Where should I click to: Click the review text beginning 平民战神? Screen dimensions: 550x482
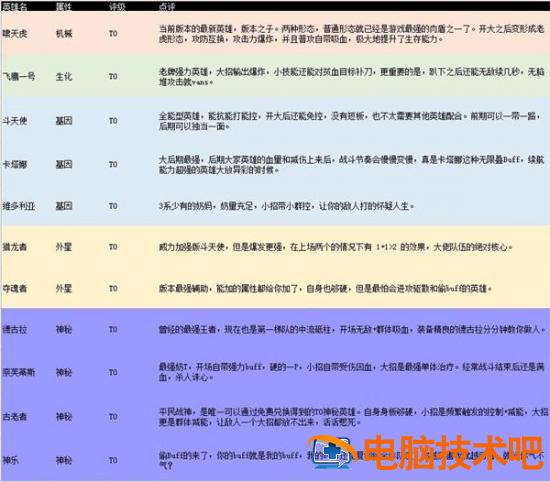pos(353,417)
